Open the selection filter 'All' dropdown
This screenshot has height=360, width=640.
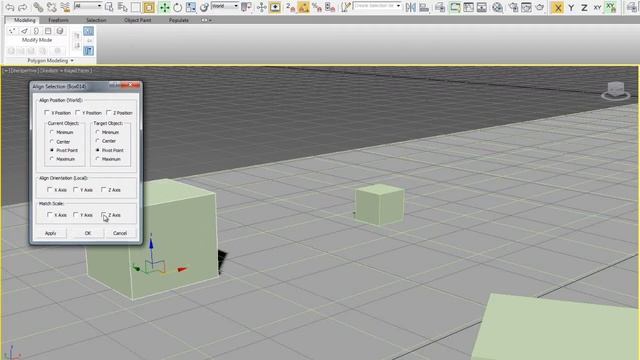(x=88, y=6)
